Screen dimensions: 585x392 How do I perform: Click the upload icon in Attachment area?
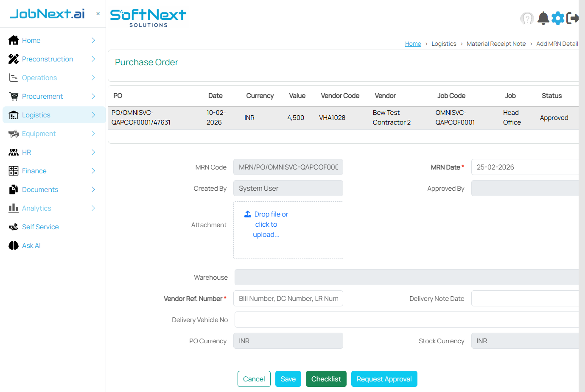tap(248, 214)
